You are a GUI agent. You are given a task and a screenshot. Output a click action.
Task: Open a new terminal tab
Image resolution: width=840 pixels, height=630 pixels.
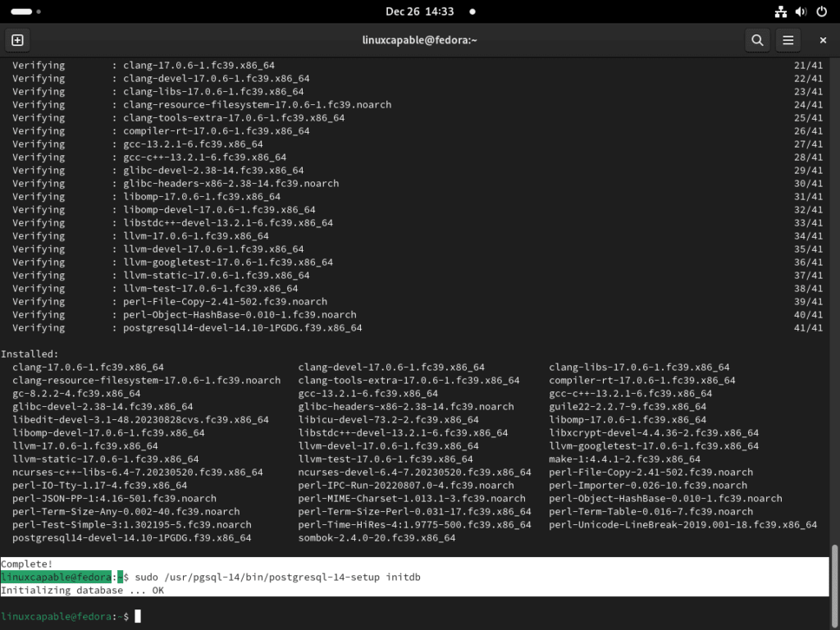click(17, 39)
